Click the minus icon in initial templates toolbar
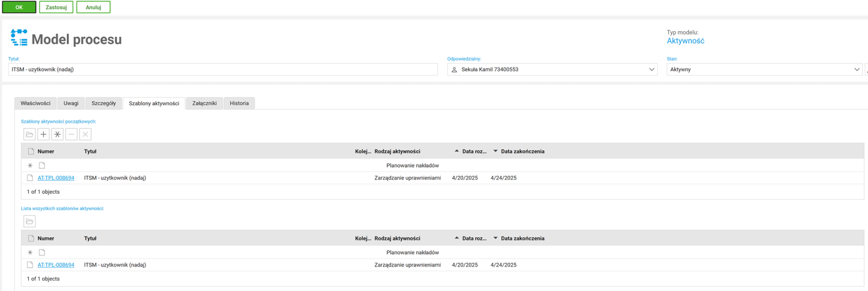 click(71, 135)
